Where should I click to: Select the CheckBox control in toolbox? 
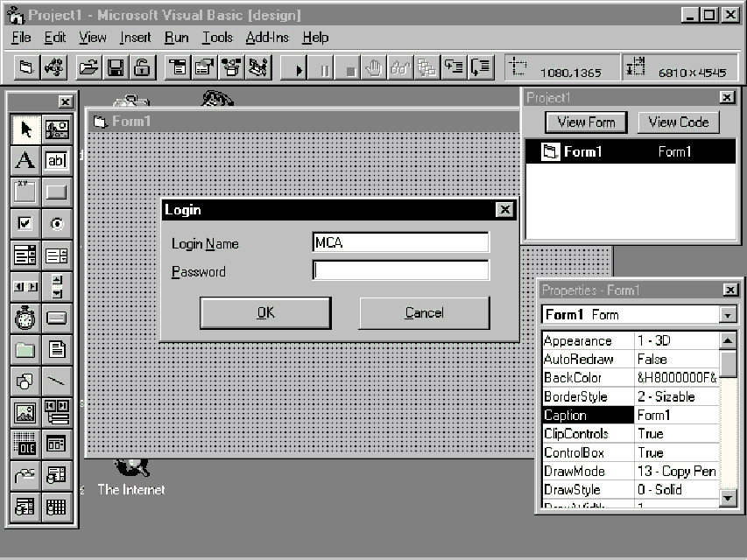click(25, 223)
